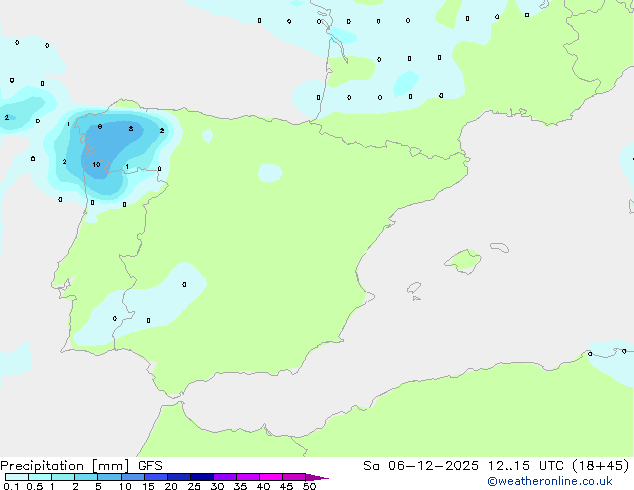Select the 5–10 mm legend color swatch
Screen dimensions: 634x490
click(109, 477)
